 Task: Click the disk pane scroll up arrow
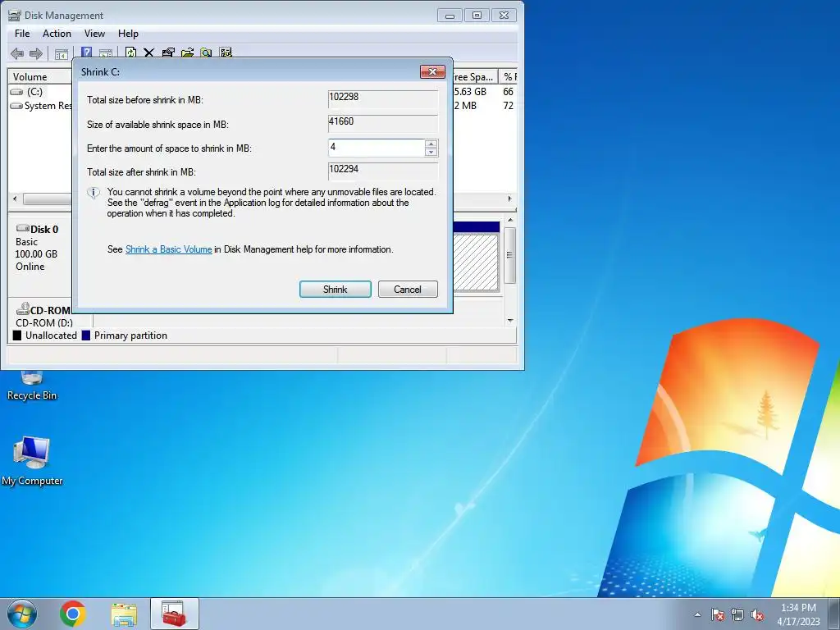pyautogui.click(x=510, y=220)
